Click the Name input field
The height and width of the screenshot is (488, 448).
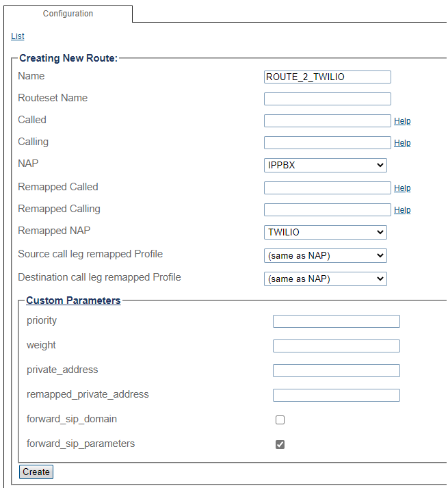(x=327, y=77)
